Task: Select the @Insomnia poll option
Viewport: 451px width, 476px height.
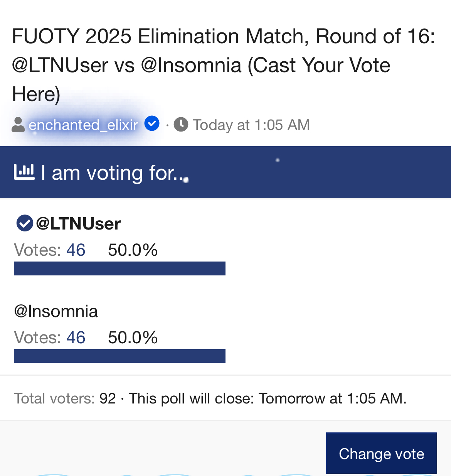Action: pos(56,311)
